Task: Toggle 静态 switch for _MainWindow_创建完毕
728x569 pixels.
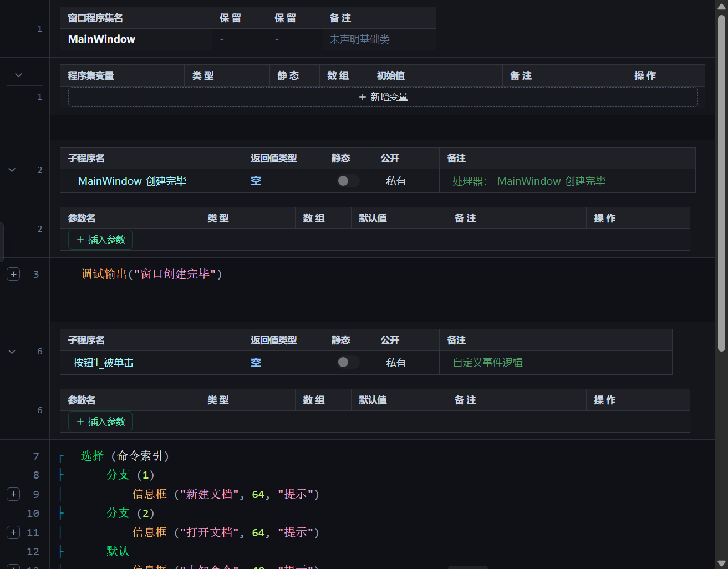Action: (x=348, y=181)
